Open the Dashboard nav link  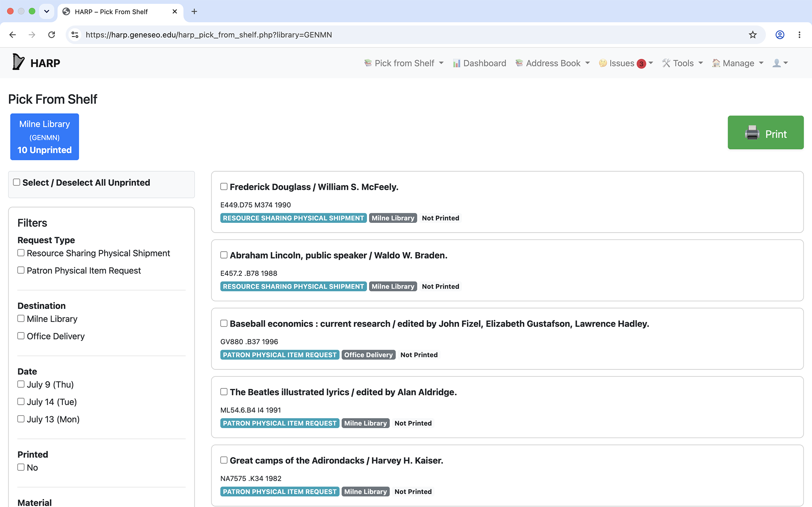pyautogui.click(x=479, y=63)
